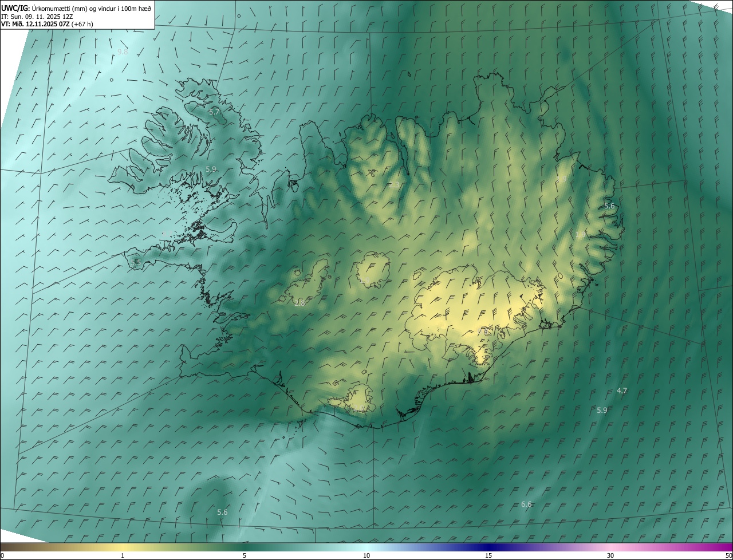Click the 2.8 value label near Langjökull
Viewport: 733px width, 560px height.
pos(299,303)
